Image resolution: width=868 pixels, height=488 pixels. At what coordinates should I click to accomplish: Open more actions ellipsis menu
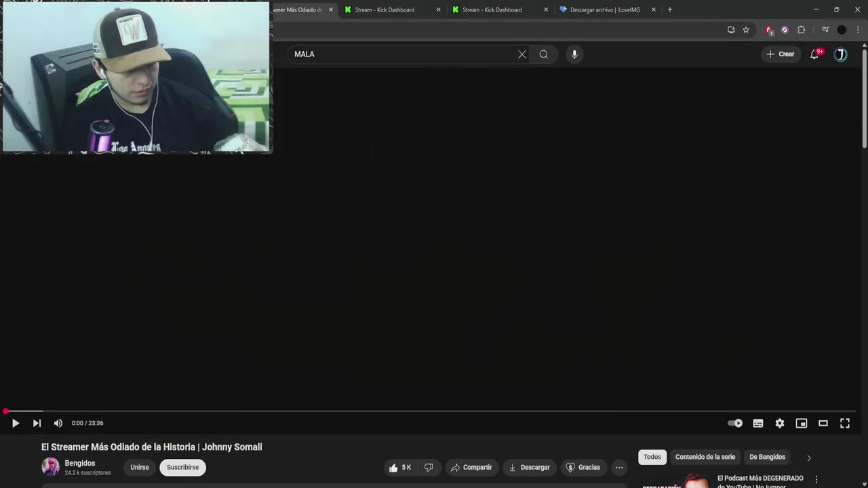(619, 467)
